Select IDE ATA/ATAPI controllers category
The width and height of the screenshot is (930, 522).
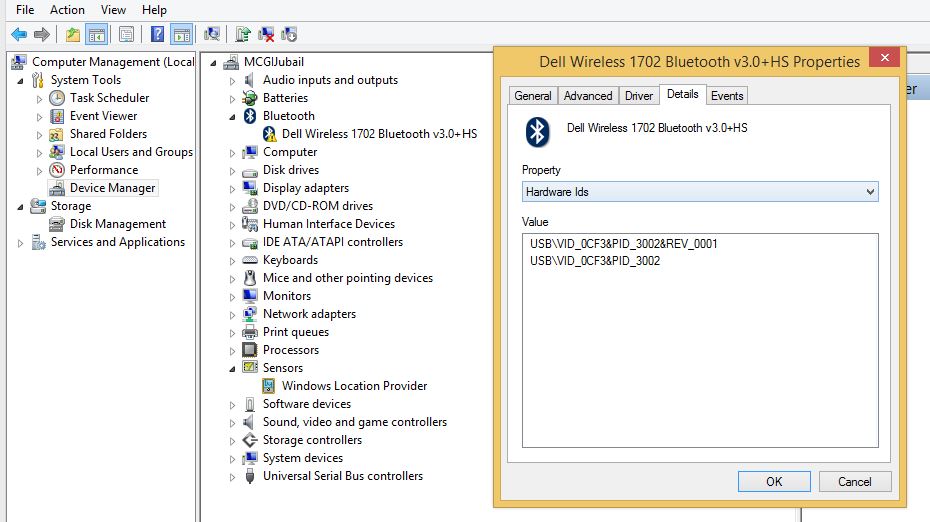[x=333, y=242]
